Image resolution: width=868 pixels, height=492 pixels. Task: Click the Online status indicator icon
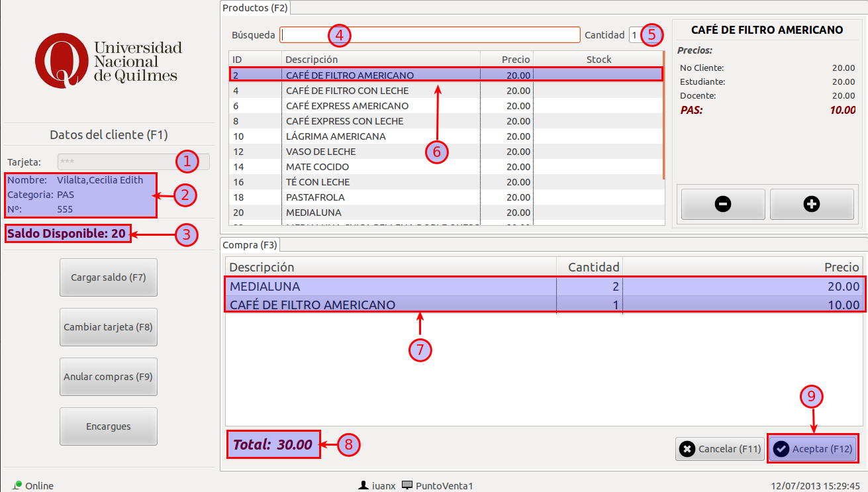18,485
